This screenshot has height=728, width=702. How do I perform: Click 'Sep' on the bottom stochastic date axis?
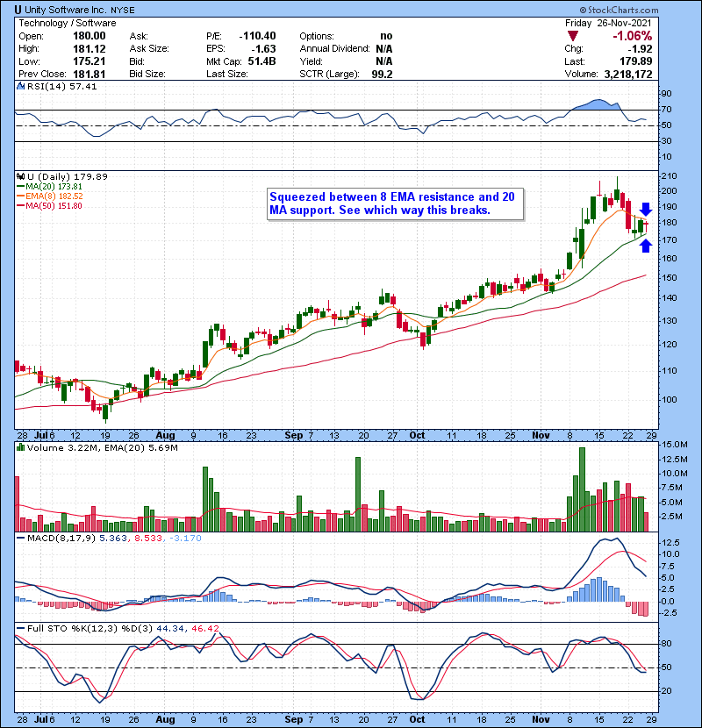coord(294,719)
